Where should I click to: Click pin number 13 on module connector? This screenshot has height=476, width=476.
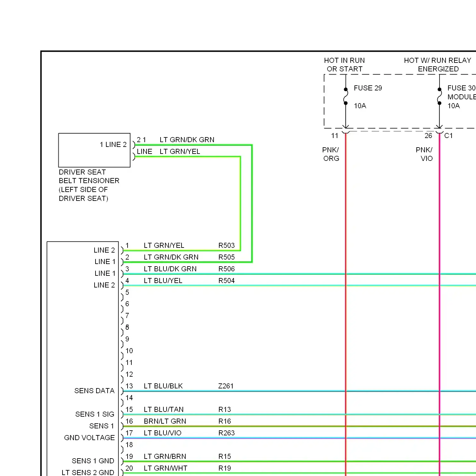tap(129, 386)
